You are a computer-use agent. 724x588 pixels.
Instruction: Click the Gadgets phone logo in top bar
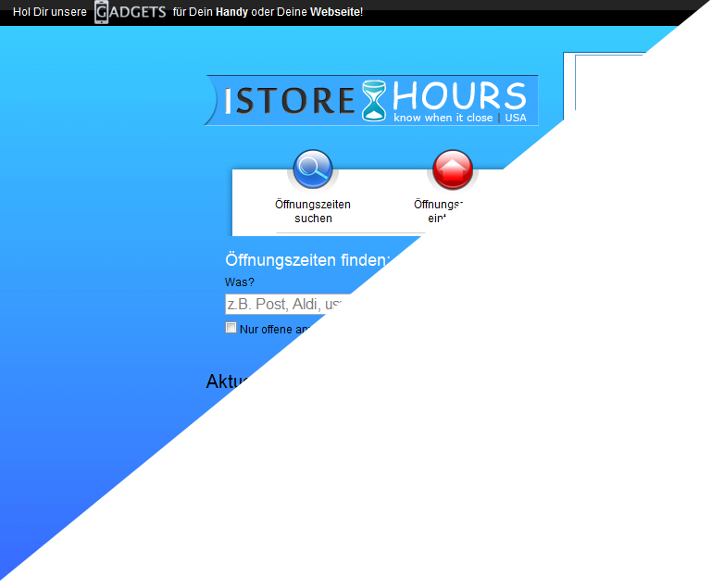pyautogui.click(x=130, y=12)
